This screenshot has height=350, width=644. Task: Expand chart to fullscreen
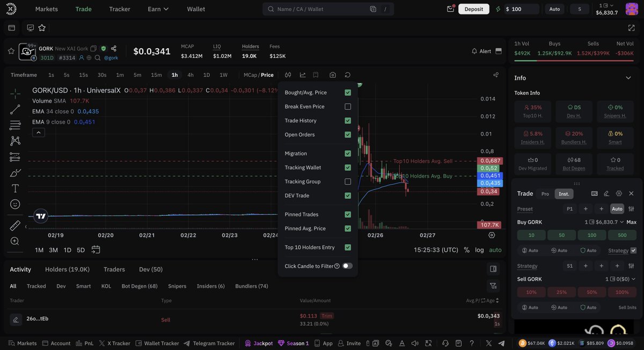pos(631,28)
